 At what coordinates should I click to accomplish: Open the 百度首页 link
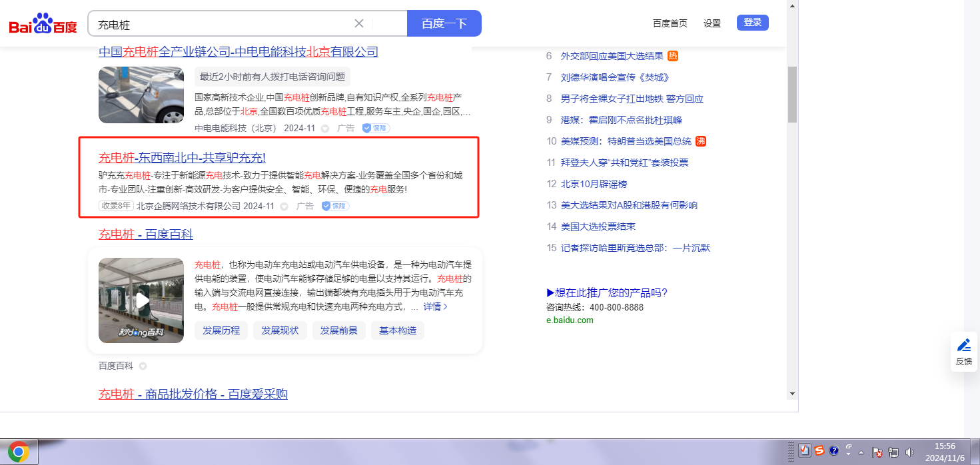pos(670,23)
